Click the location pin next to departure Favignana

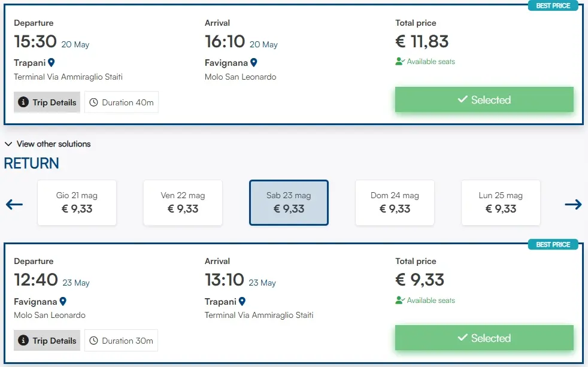pos(63,301)
